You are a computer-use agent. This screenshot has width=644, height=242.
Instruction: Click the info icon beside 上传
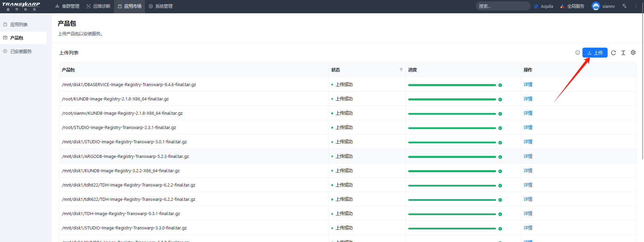point(578,53)
